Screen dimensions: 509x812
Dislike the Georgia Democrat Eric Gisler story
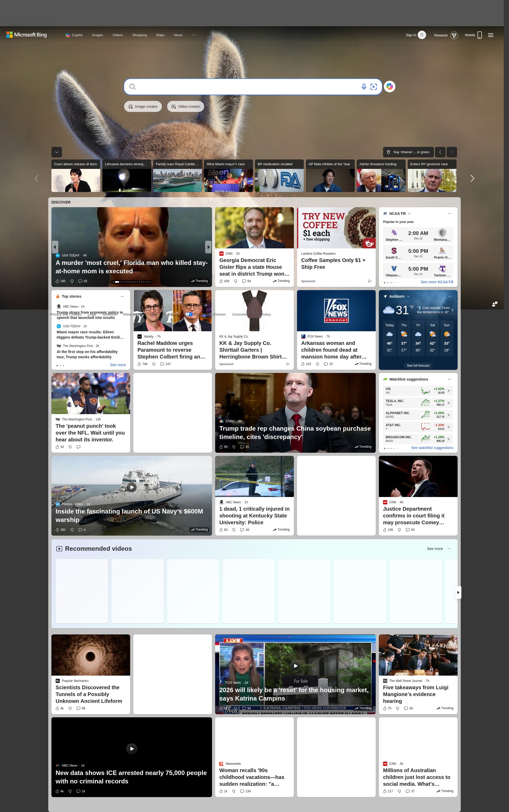click(236, 281)
